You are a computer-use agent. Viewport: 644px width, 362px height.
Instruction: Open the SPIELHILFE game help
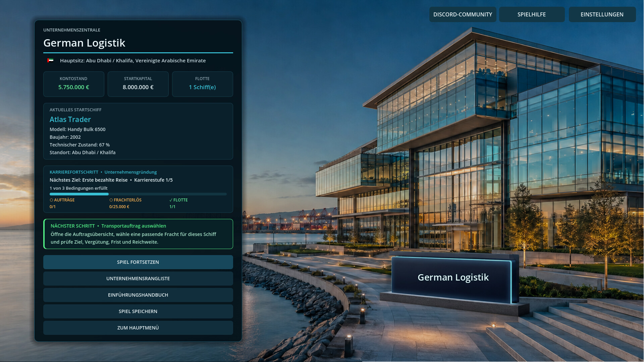point(532,14)
